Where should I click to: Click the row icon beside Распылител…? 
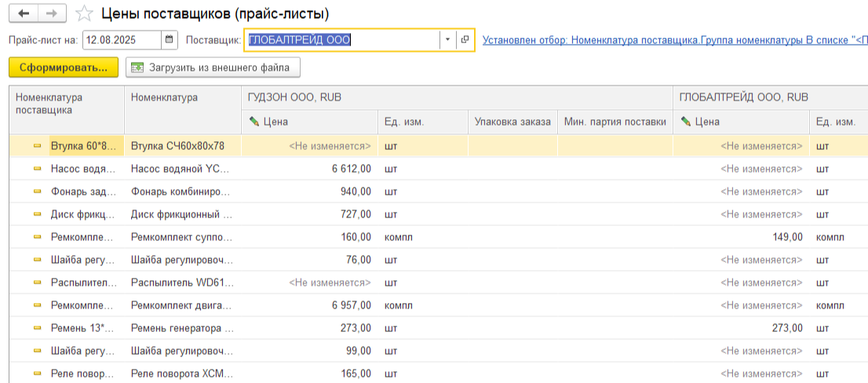point(38,283)
